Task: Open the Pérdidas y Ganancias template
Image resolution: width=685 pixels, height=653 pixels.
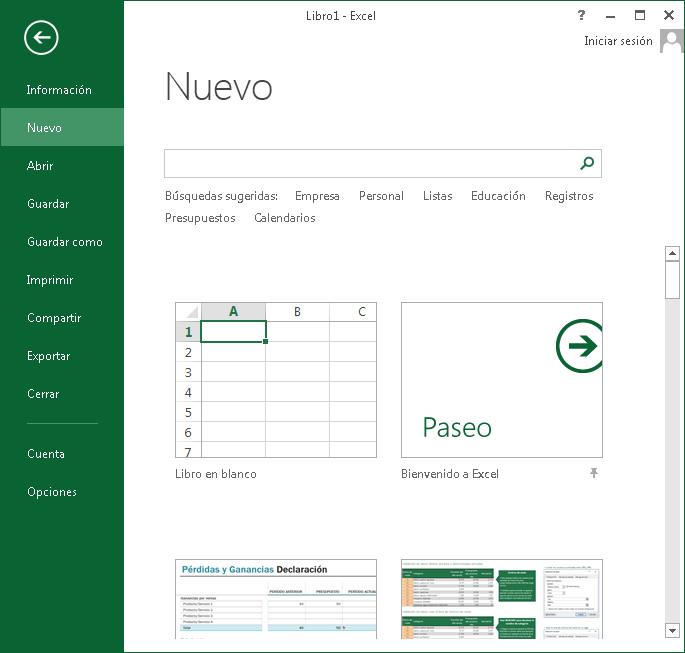Action: 276,599
